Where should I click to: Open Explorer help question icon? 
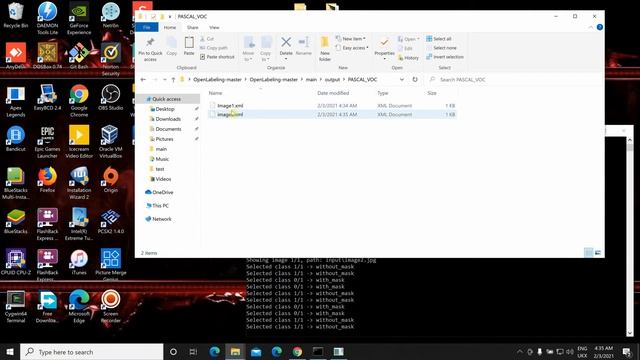click(600, 27)
